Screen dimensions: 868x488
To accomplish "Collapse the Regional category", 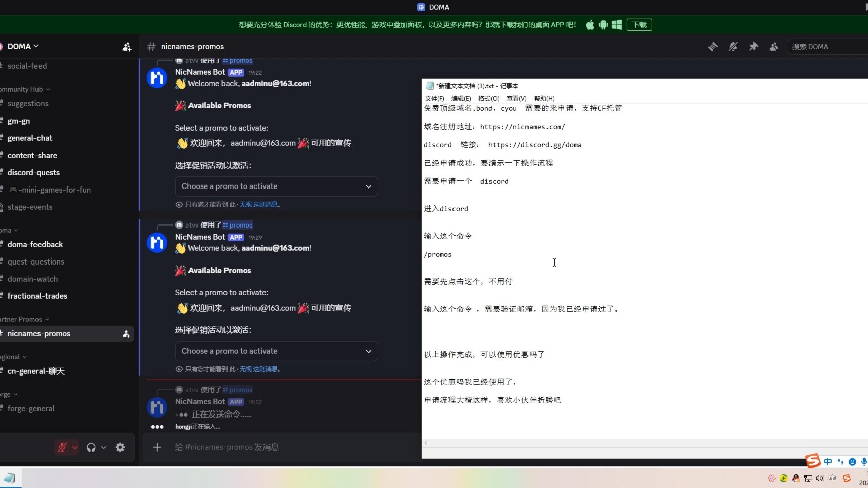I will coord(14,357).
